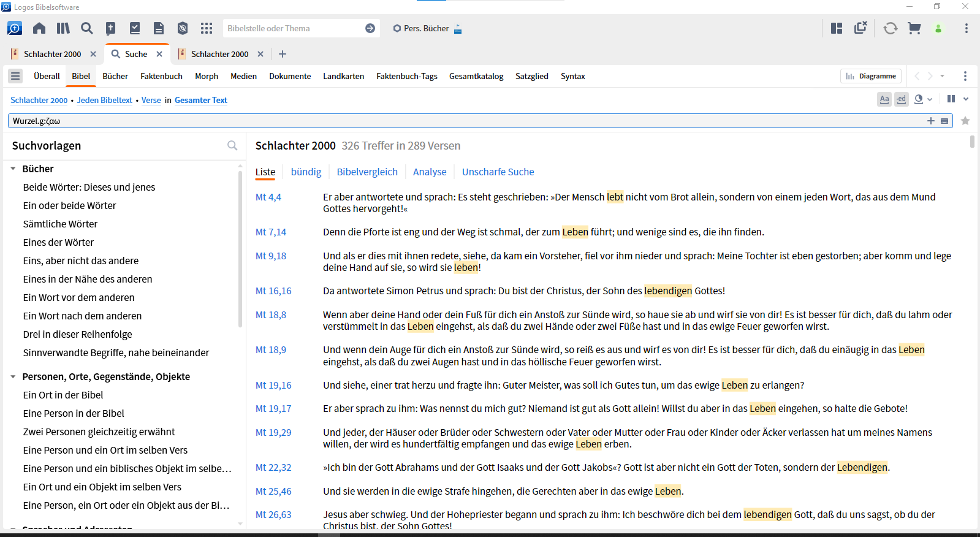
Task: Open the search panel kebab menu
Action: pyautogui.click(x=965, y=76)
